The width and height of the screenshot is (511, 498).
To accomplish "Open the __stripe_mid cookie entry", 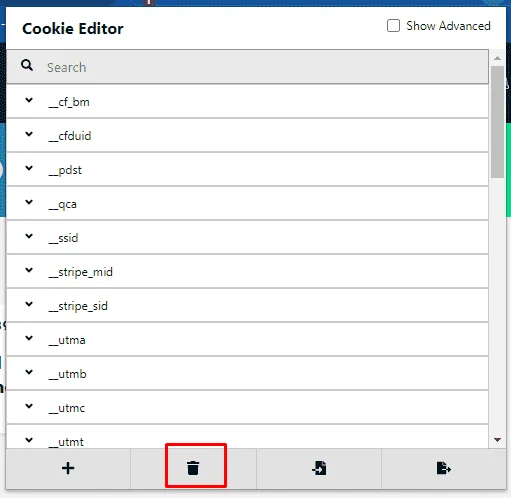I will (x=247, y=271).
